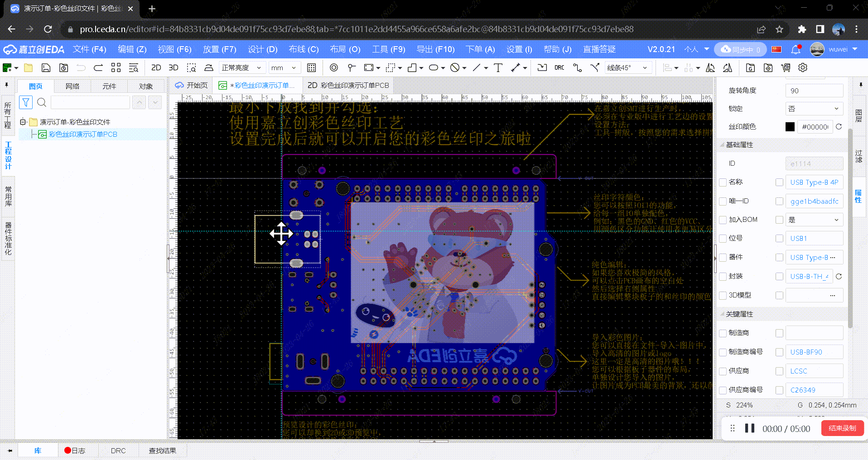Switch to the 元件 tab
The height and width of the screenshot is (460, 868).
point(109,86)
